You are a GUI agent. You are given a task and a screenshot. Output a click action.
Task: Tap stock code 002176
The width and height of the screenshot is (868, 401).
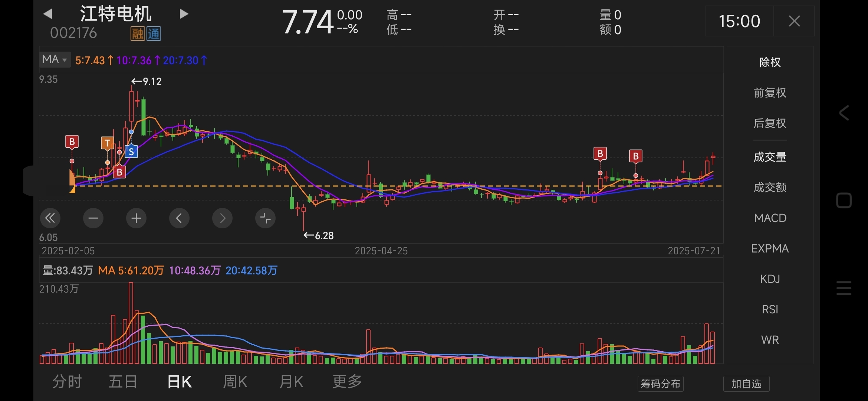coord(73,33)
